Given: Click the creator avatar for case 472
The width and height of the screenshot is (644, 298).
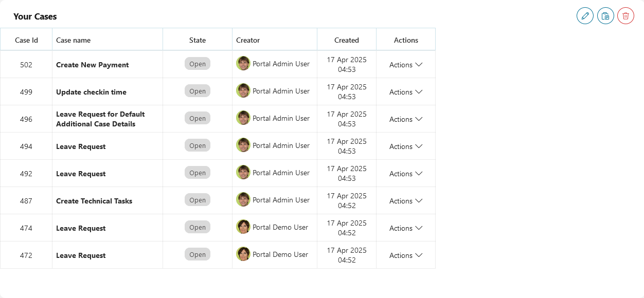Looking at the screenshot, I should coord(243,254).
